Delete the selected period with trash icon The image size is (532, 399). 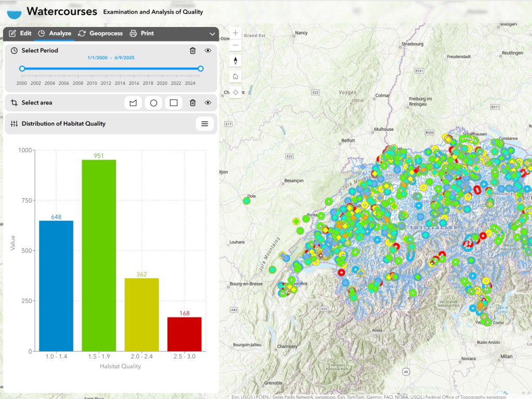193,50
